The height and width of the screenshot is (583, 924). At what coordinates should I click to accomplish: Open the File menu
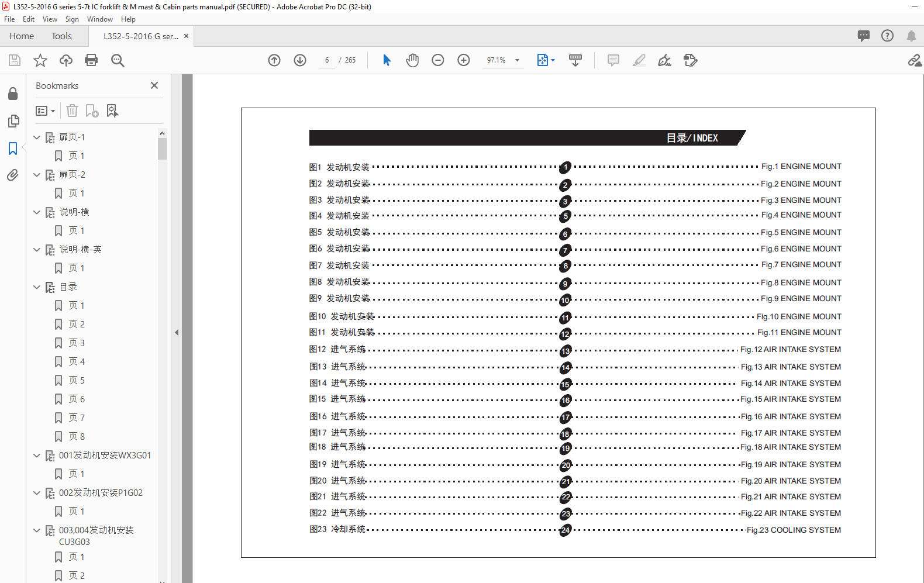pos(9,19)
